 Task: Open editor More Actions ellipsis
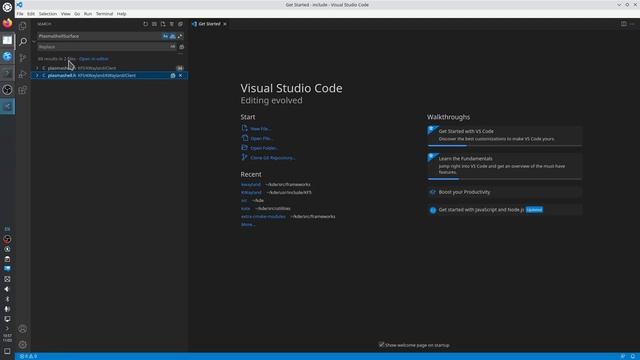632,24
